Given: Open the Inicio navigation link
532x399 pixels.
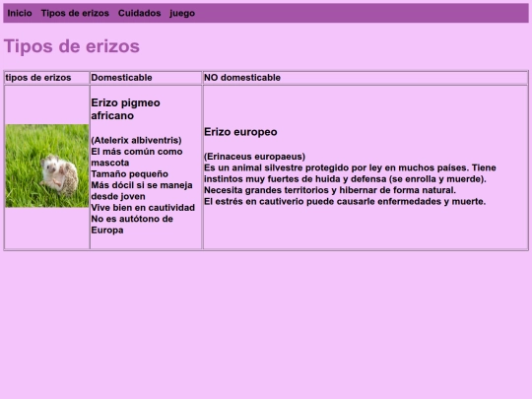Looking at the screenshot, I should tap(20, 13).
